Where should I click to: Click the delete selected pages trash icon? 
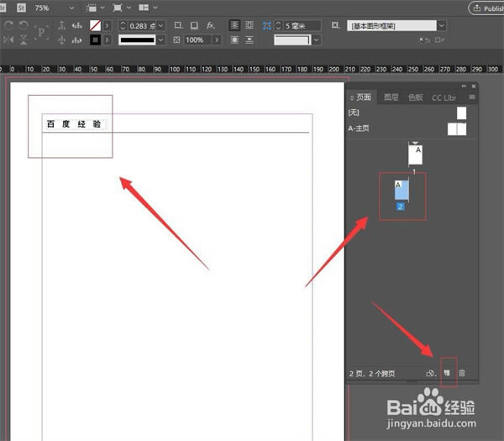[462, 373]
